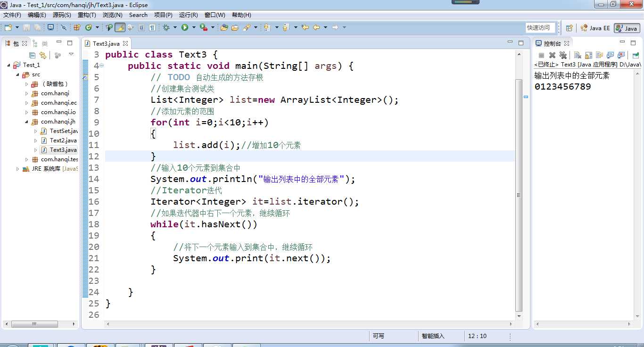Screen dimensions: 644x347
Task: Collapse the Test_1 project node
Action: 8,65
